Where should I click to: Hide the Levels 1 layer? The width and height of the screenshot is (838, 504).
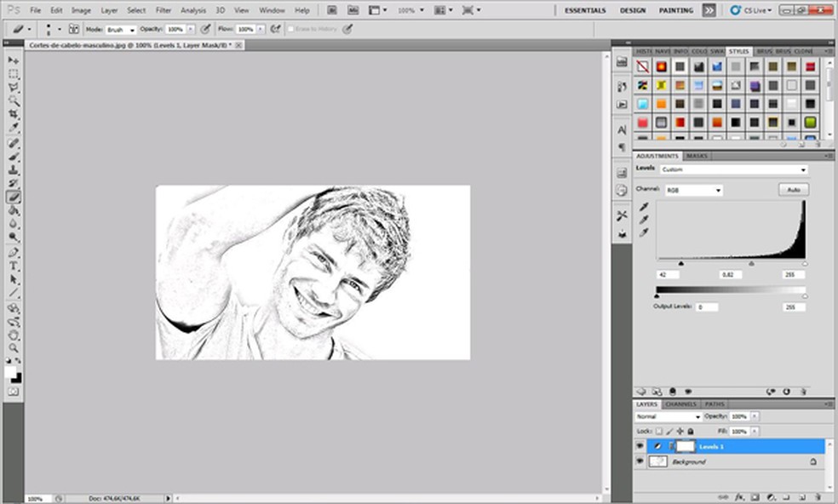pos(640,446)
